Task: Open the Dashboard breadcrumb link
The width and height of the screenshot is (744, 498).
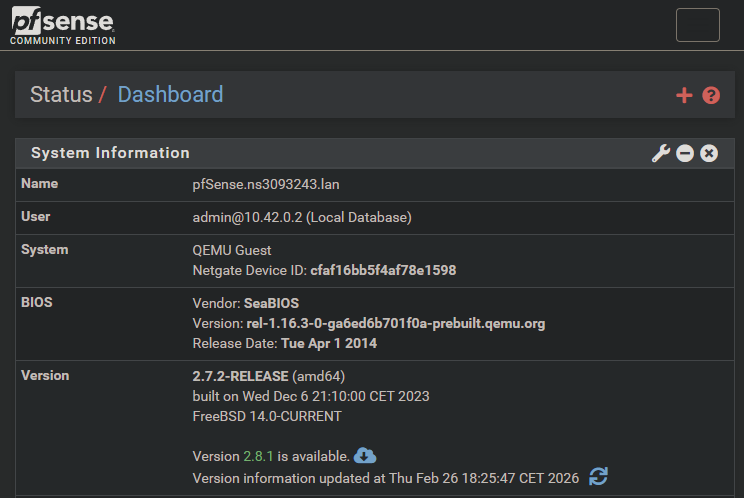Action: 170,94
